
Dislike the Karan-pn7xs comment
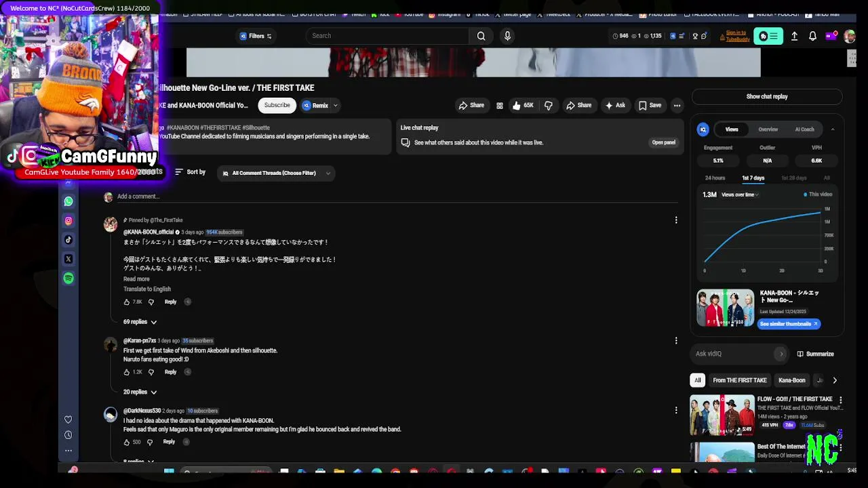pyautogui.click(x=151, y=372)
